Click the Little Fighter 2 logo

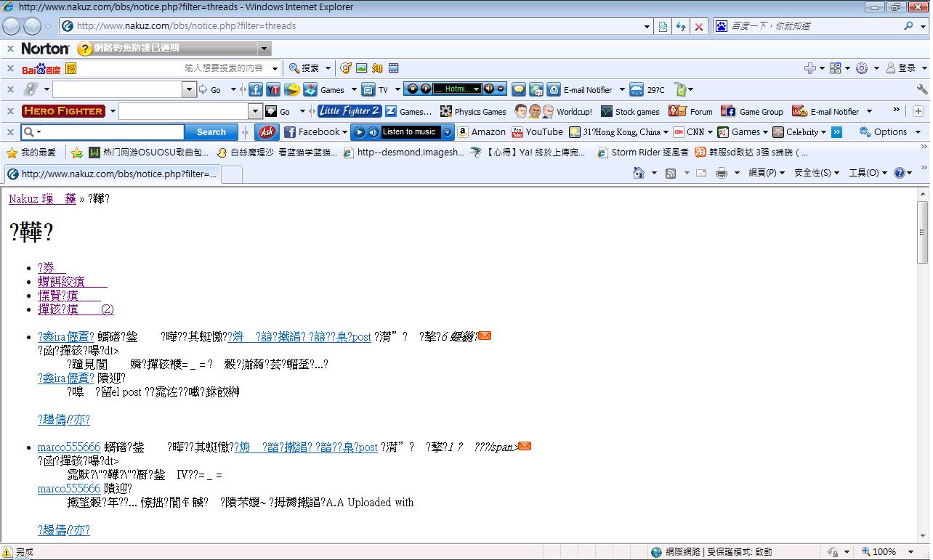[x=350, y=111]
